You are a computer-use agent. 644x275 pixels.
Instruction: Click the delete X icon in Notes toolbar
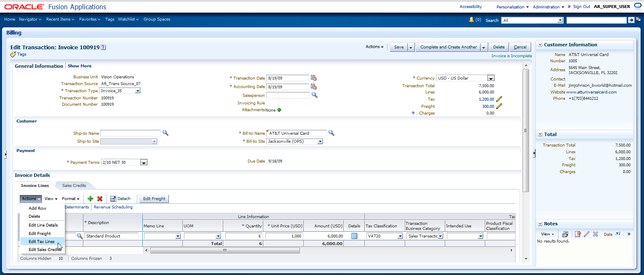[596, 234]
